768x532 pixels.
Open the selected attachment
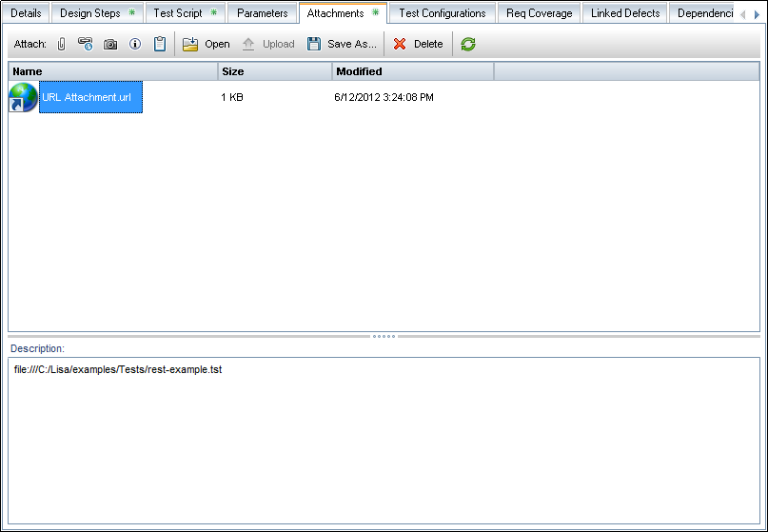[x=207, y=44]
